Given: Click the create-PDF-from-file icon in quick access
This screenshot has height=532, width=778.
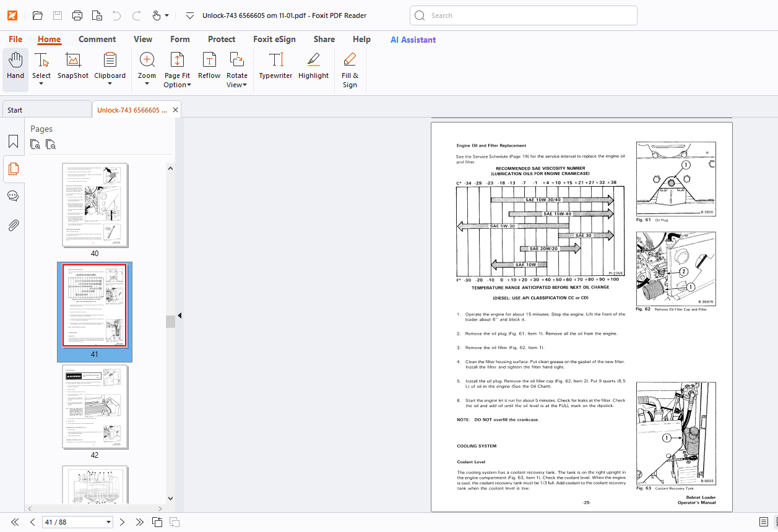Looking at the screenshot, I should tap(97, 15).
